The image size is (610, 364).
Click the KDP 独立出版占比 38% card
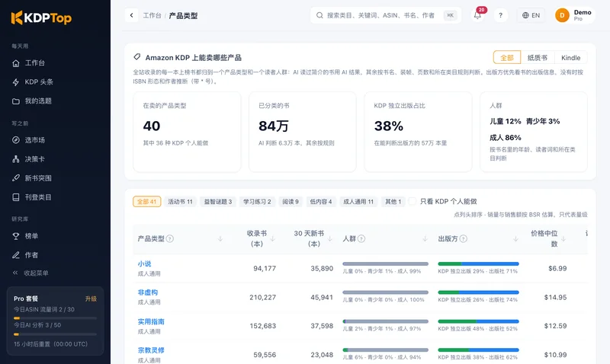418,132
